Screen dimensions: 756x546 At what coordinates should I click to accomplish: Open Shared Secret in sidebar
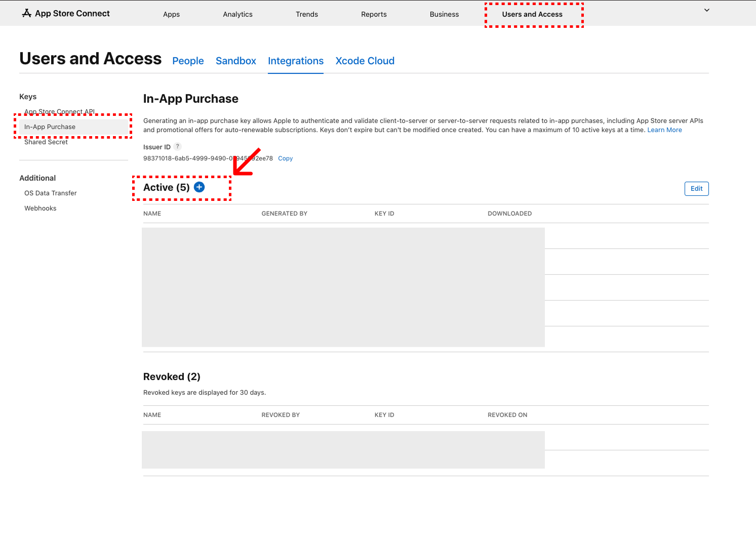click(46, 142)
